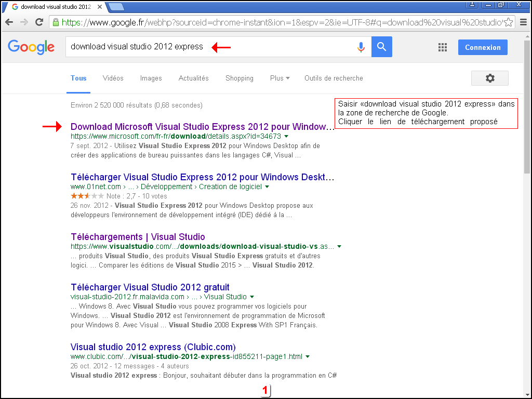532x399 pixels.
Task: Switch to Vidéos results
Action: point(113,78)
